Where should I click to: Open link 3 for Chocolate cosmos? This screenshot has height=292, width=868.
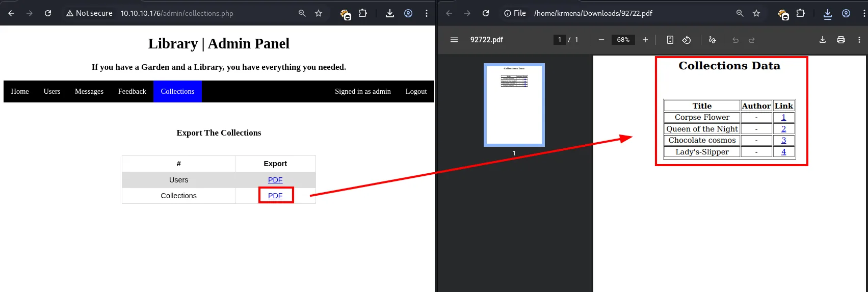(x=784, y=140)
